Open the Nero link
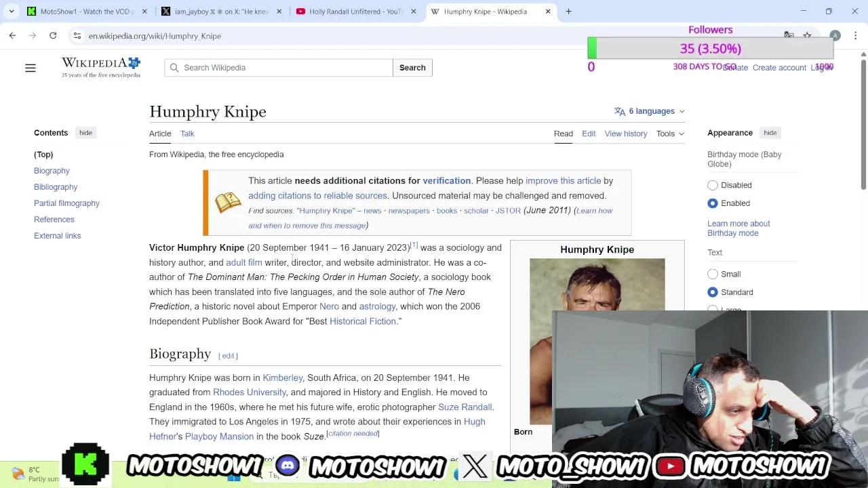 pos(329,306)
